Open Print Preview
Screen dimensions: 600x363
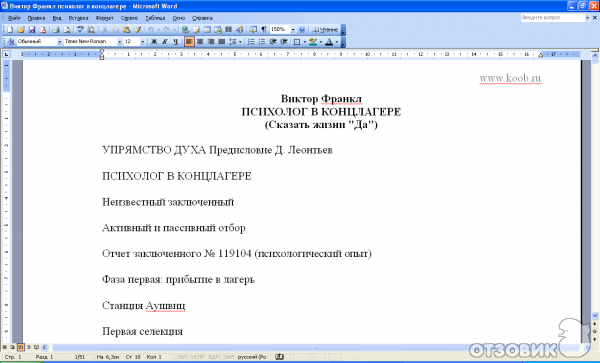coord(67,29)
